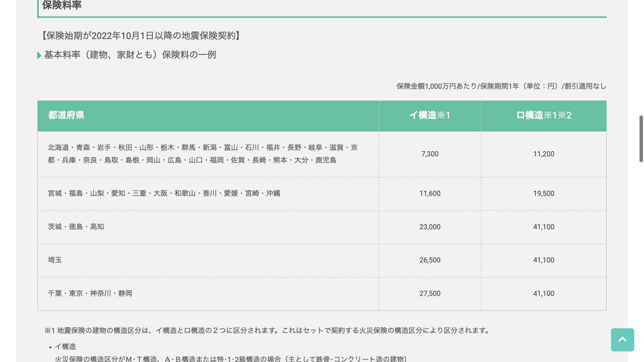Viewport: 644px width, 362px height.
Task: Click the 23,000 premium value
Action: tap(430, 227)
